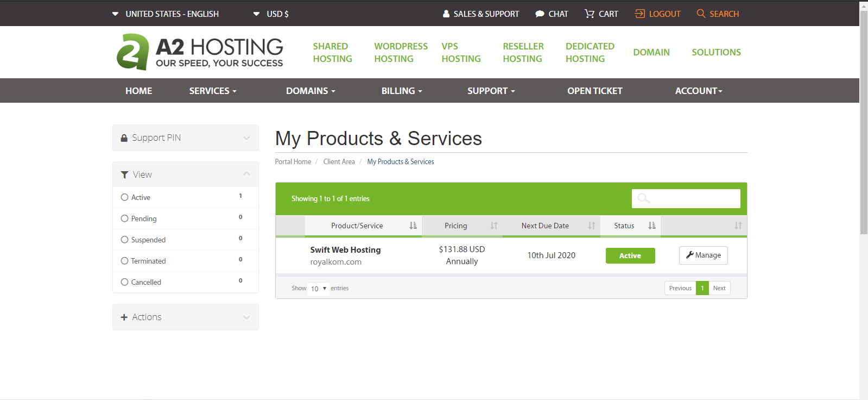
Task: Select the Pending filter radio button
Action: (x=125, y=218)
